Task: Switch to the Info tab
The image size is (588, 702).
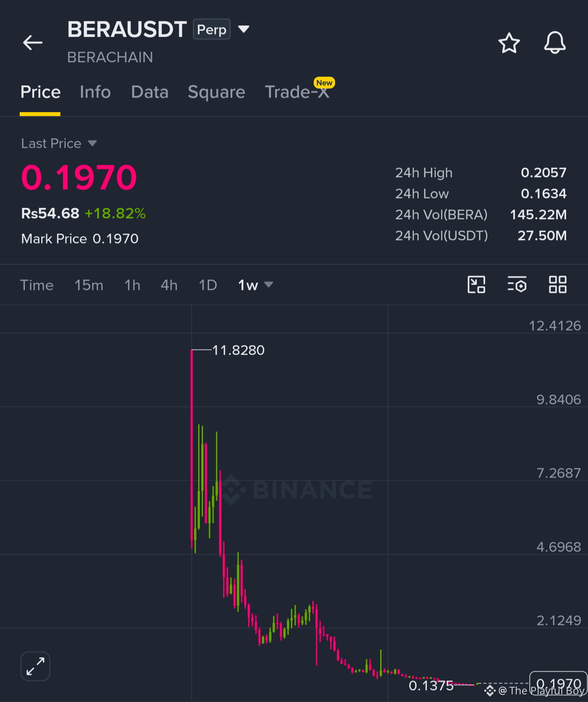Action: [95, 92]
